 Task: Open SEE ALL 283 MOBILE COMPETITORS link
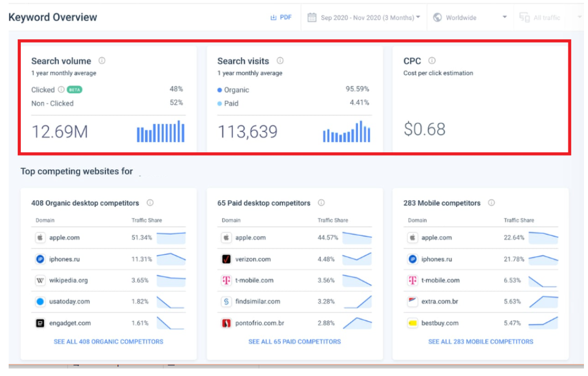479,341
